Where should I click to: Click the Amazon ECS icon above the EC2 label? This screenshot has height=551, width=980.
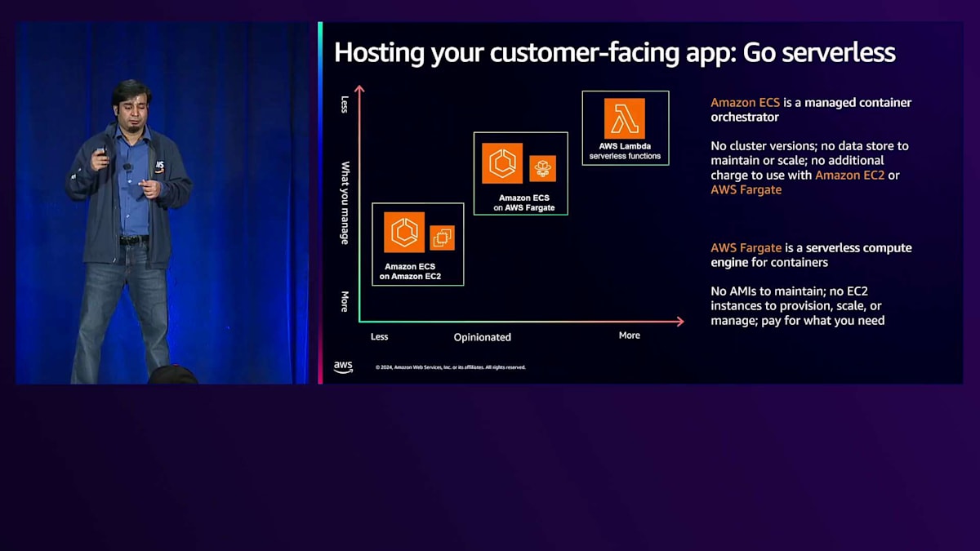(x=404, y=233)
